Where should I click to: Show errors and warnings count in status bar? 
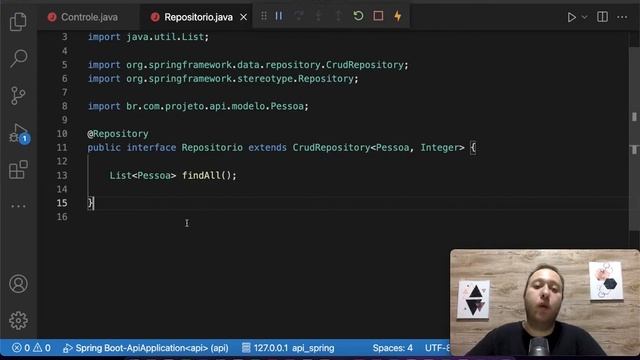pos(31,348)
